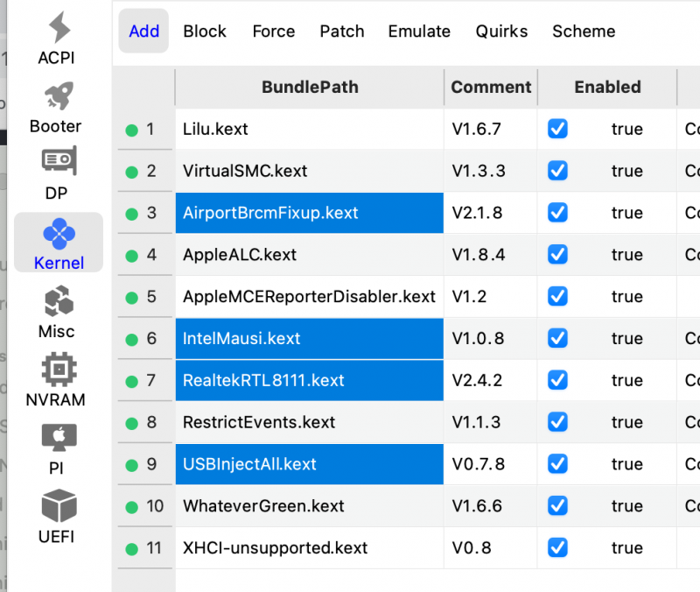The height and width of the screenshot is (592, 700).
Task: Sort by the BundlePath column header
Action: 310,88
